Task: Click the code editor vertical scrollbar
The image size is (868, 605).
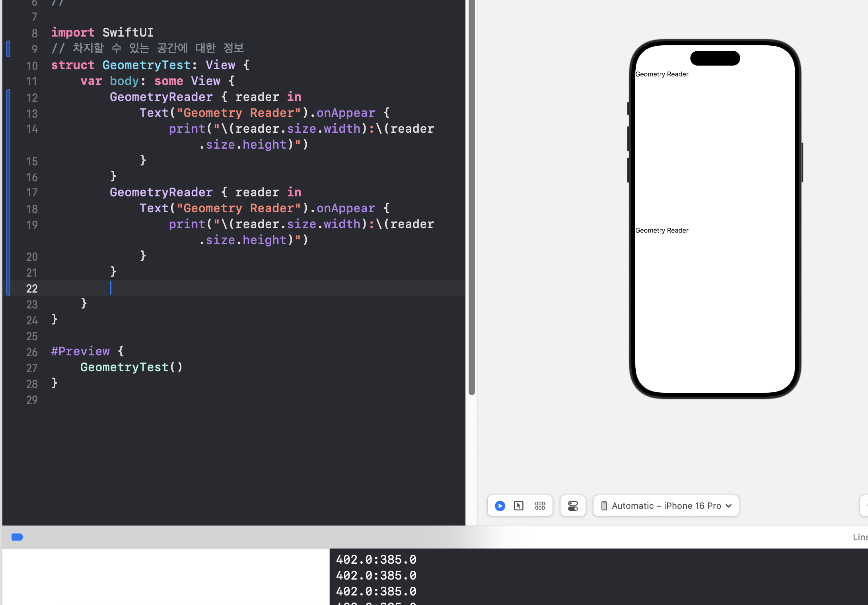Action: point(472,199)
